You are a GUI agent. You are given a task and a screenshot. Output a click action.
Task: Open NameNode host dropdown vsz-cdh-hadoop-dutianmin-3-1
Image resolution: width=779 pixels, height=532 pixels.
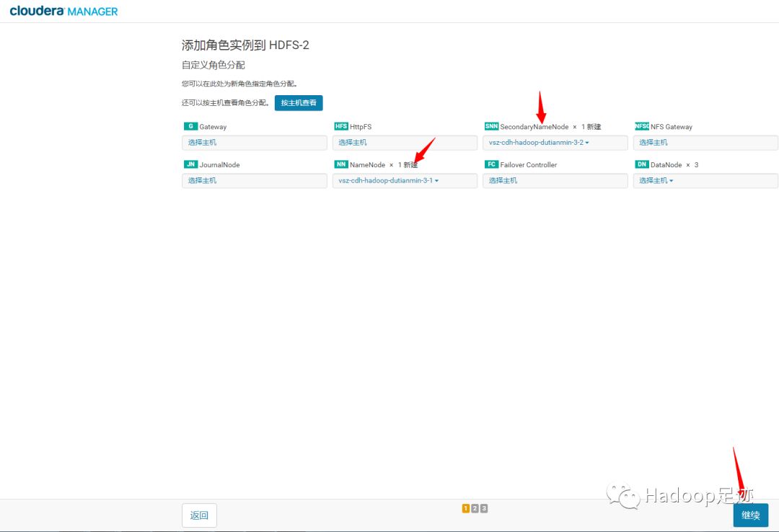click(x=405, y=180)
